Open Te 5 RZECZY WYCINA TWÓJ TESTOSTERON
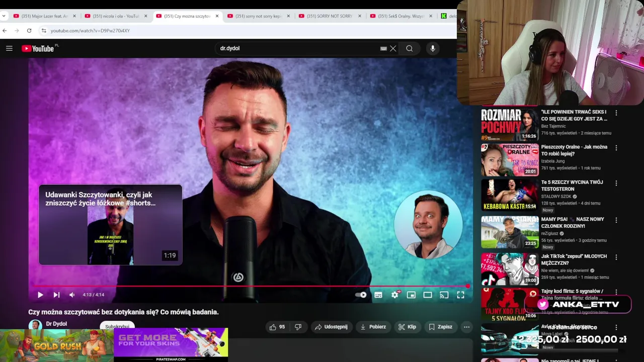Screen dimensions: 644x362 tap(572, 186)
